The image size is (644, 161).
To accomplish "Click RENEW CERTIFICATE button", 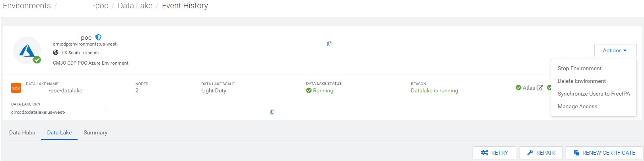I will [604, 153].
